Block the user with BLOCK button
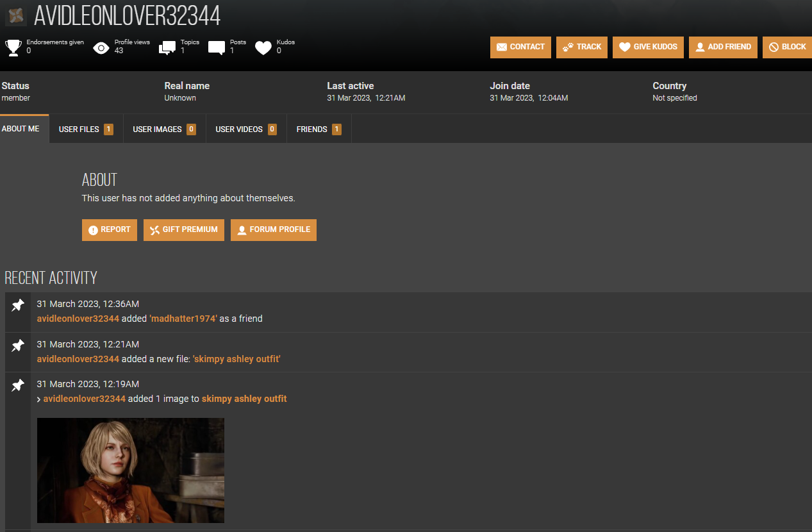Image resolution: width=812 pixels, height=532 pixels. tap(787, 47)
